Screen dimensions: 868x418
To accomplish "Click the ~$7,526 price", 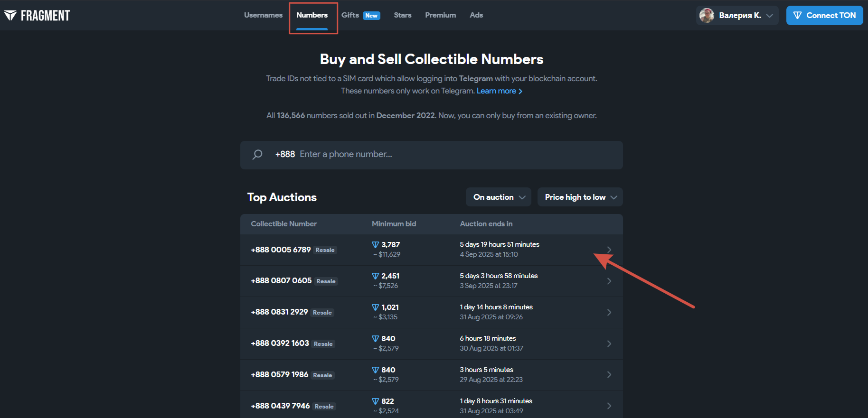I will (386, 286).
